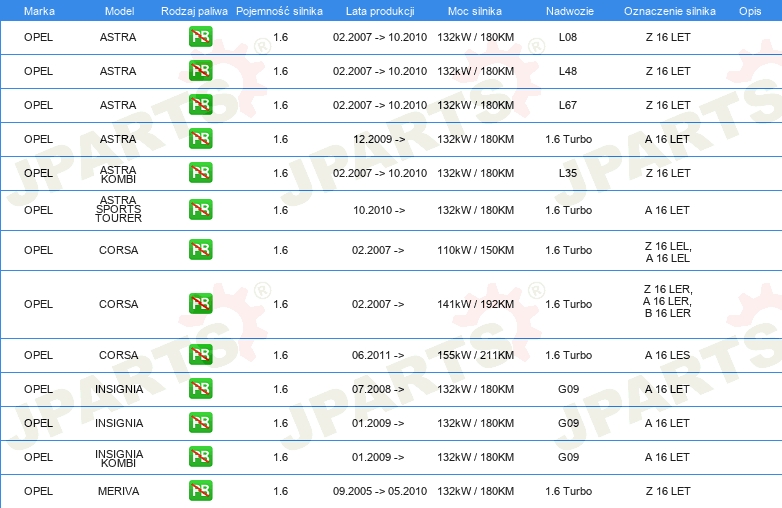Click the 12.2009 -> production date cell
The image size is (782, 508).
379,139
